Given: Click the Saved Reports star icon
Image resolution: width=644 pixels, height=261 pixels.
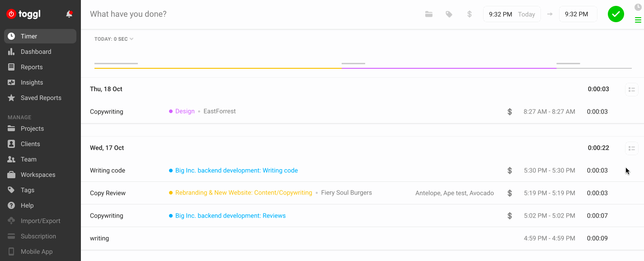Looking at the screenshot, I should (11, 98).
